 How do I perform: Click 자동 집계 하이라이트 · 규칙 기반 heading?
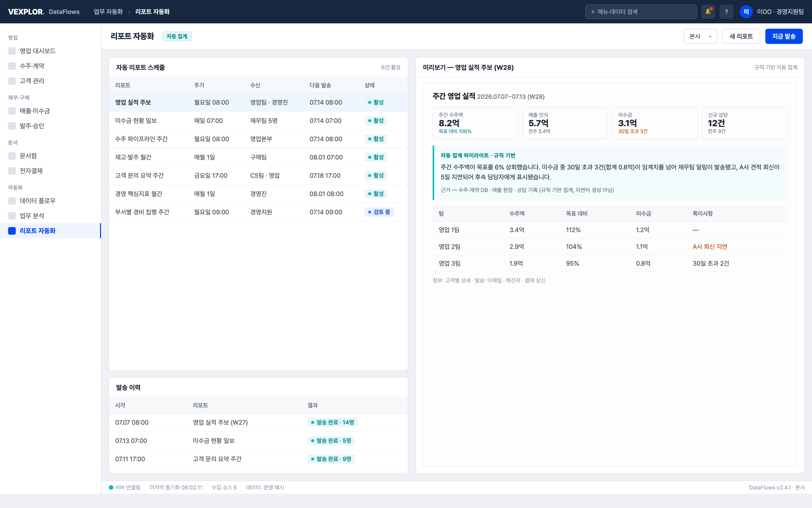pos(478,155)
